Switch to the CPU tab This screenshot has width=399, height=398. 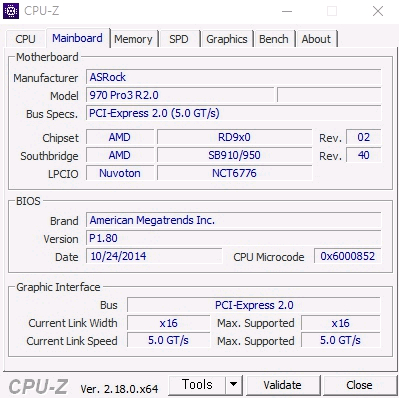[x=25, y=39]
